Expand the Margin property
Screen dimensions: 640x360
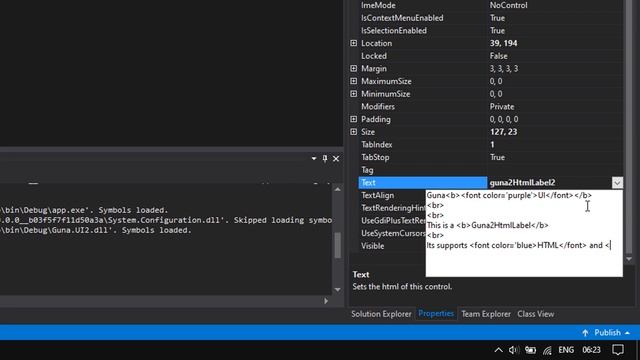point(353,69)
